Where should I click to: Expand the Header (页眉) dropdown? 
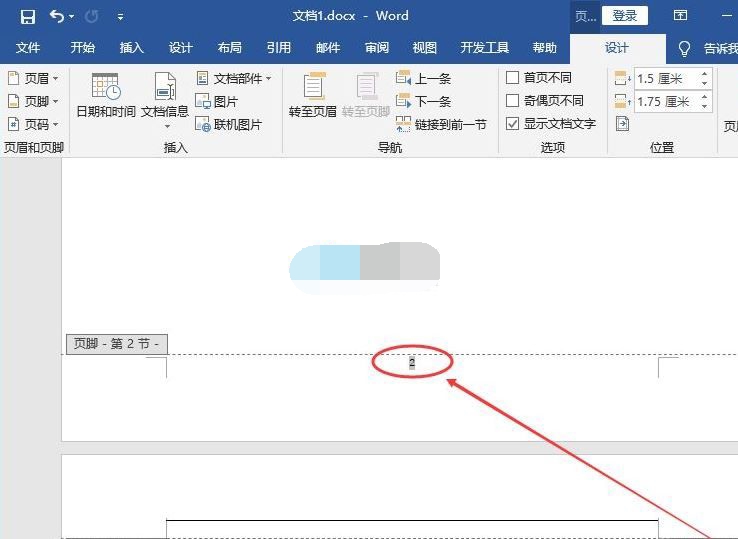tap(33, 78)
